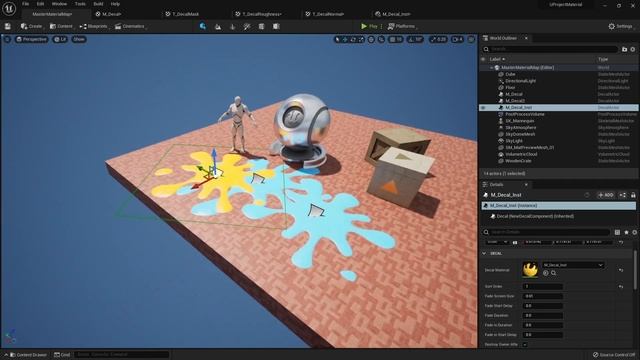Use selected asset arrow under Decal Material

pyautogui.click(x=546, y=273)
